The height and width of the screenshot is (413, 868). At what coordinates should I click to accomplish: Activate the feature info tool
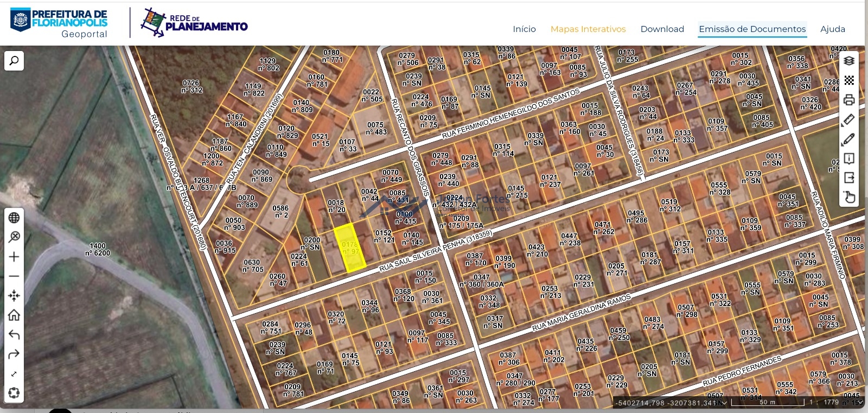(x=849, y=158)
